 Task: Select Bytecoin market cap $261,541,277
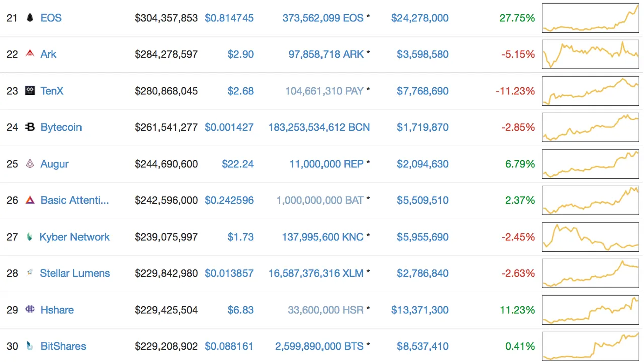pos(167,127)
